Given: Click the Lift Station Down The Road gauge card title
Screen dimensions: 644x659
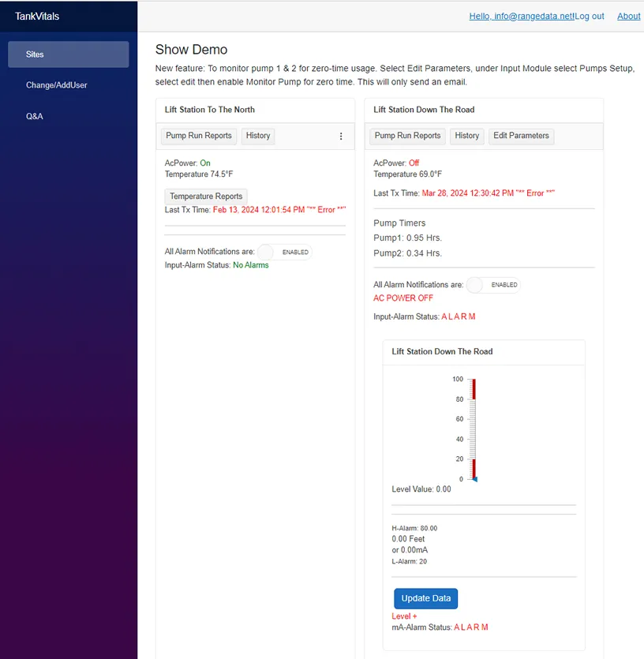Looking at the screenshot, I should click(x=442, y=352).
